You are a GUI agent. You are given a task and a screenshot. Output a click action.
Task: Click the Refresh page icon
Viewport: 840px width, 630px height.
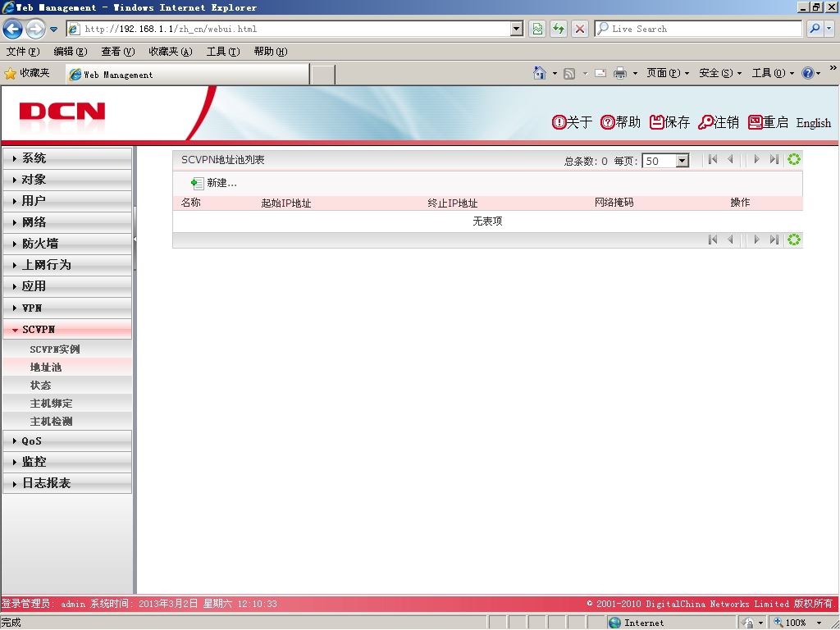tap(558, 29)
